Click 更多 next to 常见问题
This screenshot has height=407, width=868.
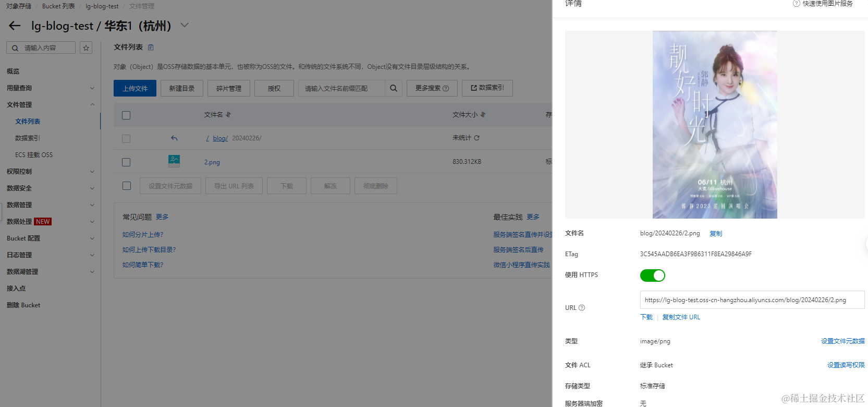click(162, 217)
